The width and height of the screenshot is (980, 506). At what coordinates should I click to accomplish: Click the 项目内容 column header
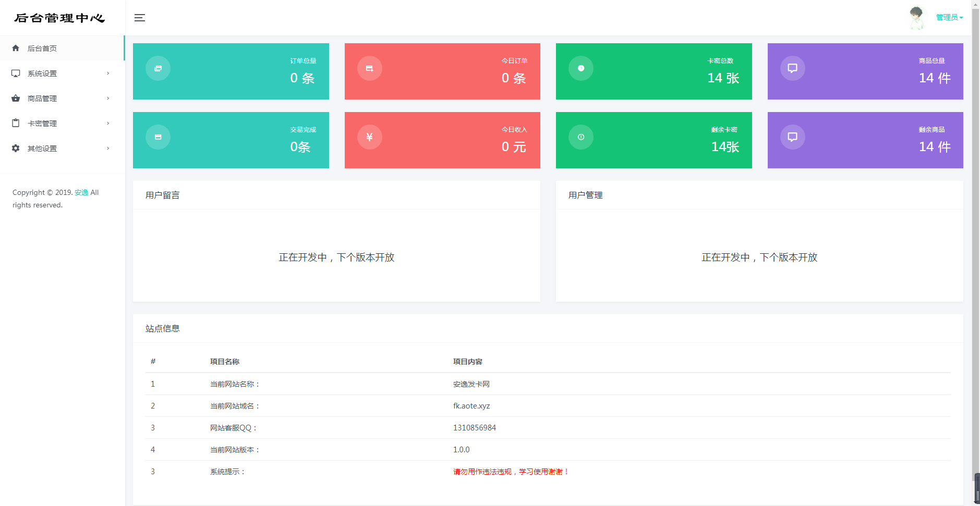468,362
